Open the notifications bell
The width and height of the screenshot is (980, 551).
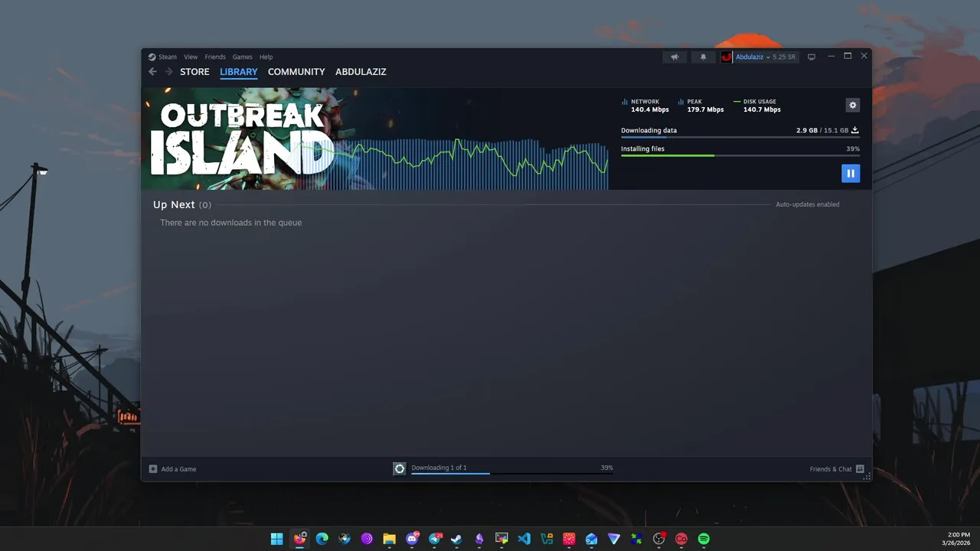pyautogui.click(x=704, y=57)
